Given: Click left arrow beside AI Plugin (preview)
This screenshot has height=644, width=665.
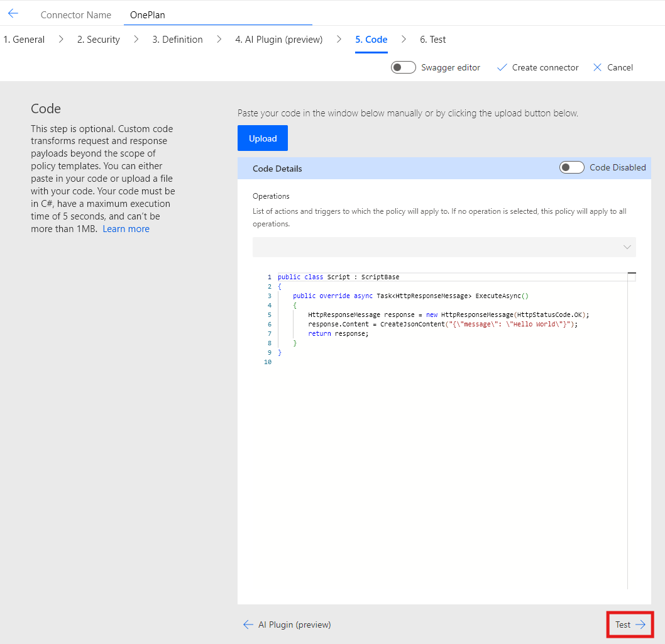Looking at the screenshot, I should click(248, 625).
